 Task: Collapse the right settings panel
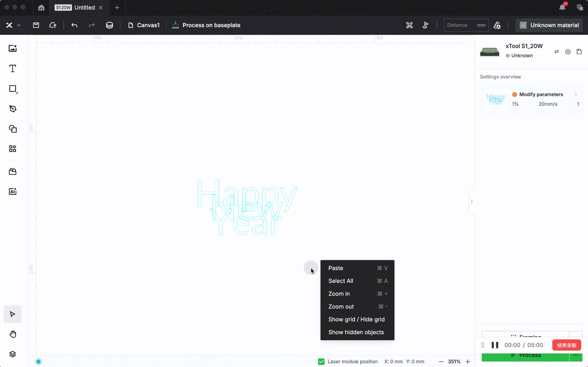pyautogui.click(x=472, y=202)
